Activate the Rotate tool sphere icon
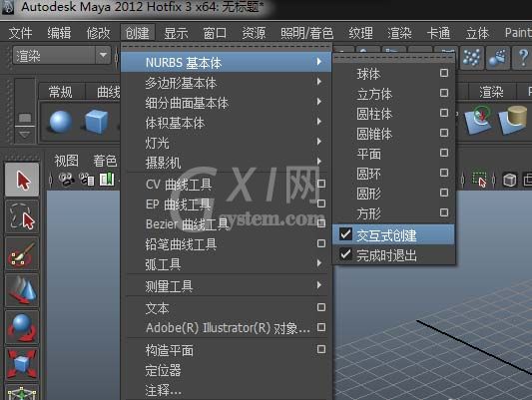This screenshot has height=400, width=532. click(x=22, y=327)
